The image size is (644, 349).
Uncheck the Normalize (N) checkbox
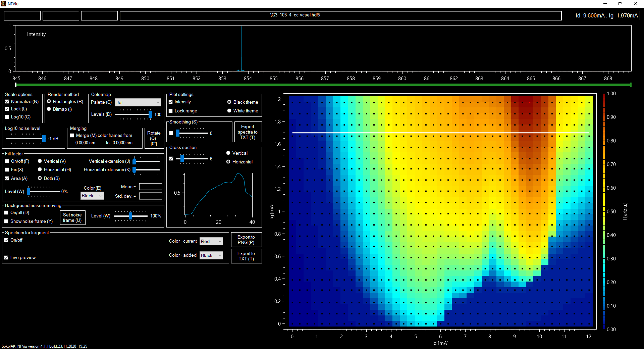7,102
